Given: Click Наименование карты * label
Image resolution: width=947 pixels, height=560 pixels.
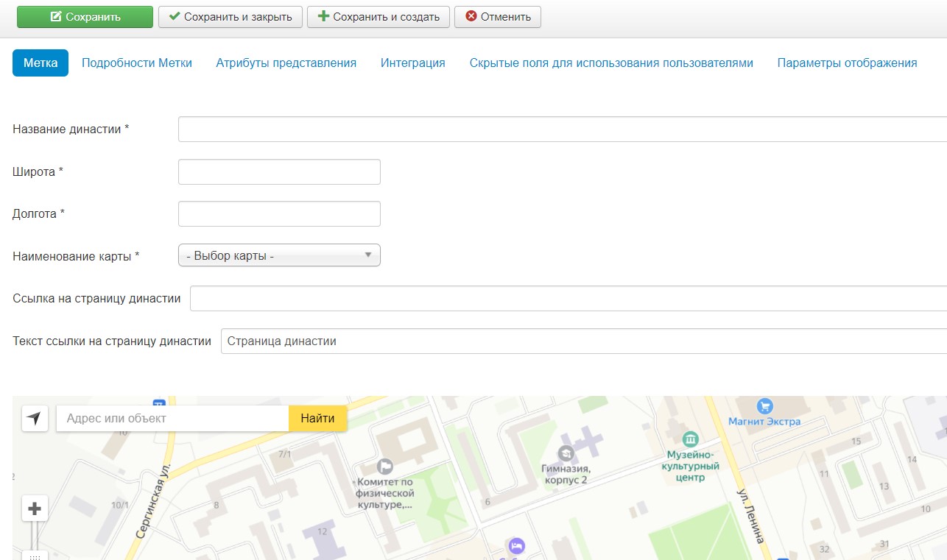Looking at the screenshot, I should [x=77, y=256].
